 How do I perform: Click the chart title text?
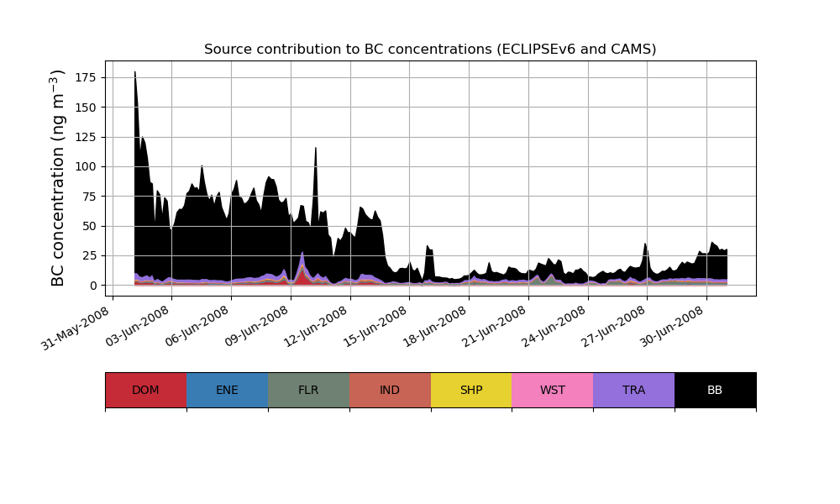[430, 50]
